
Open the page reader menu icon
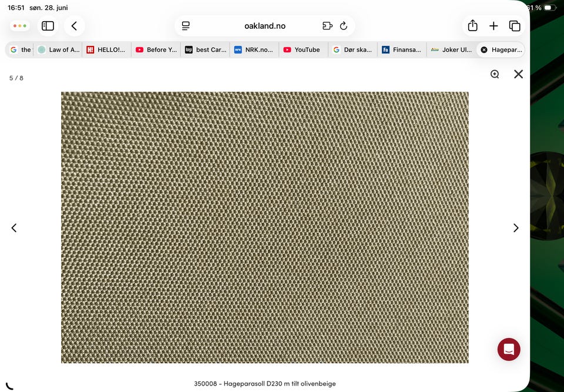click(x=186, y=26)
